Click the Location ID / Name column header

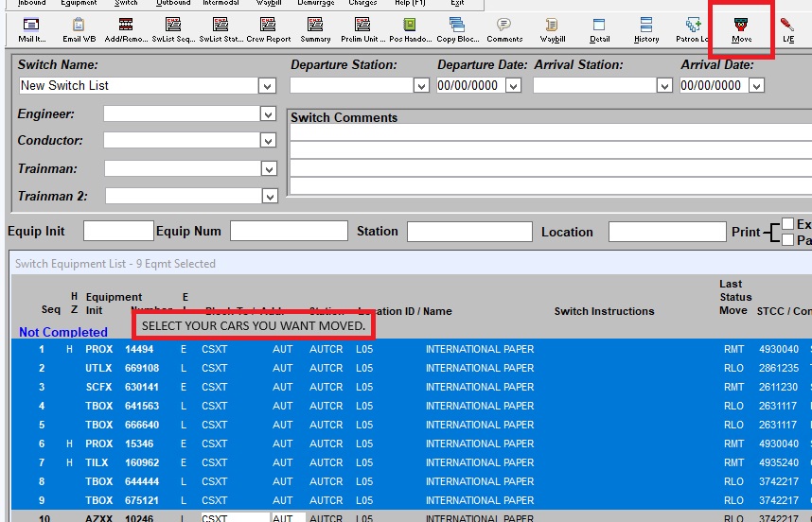[405, 311]
